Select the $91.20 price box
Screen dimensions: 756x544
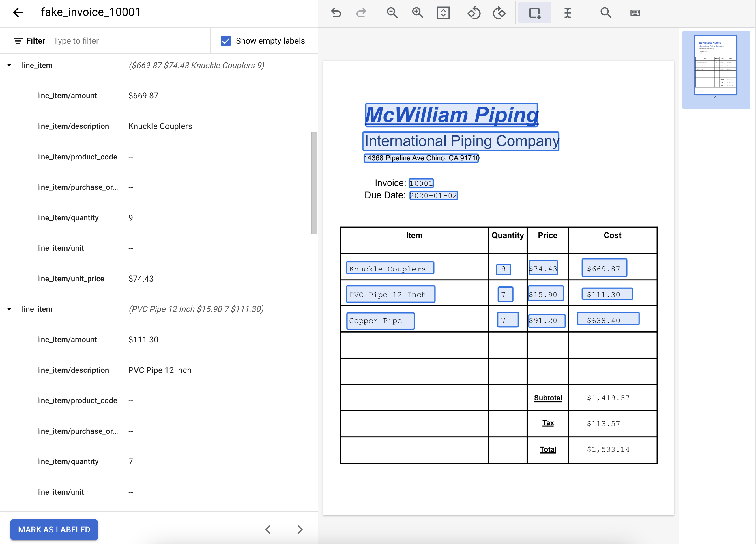click(547, 321)
